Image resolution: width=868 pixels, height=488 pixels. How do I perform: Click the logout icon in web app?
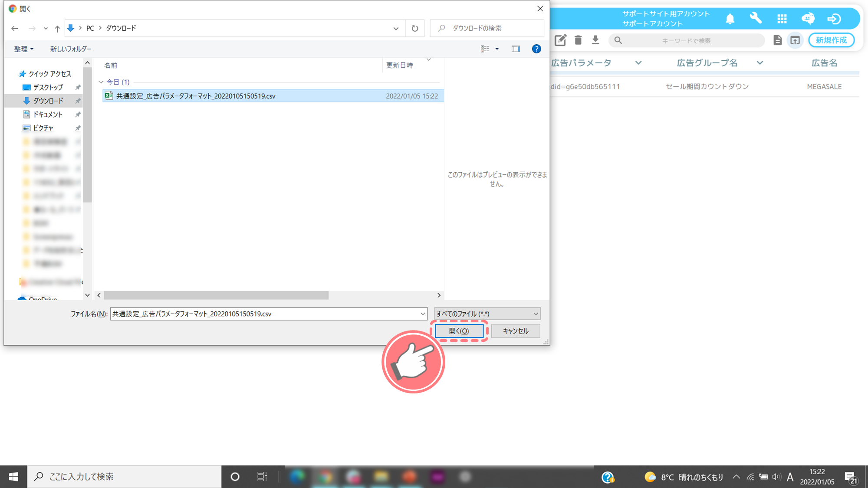pyautogui.click(x=834, y=19)
